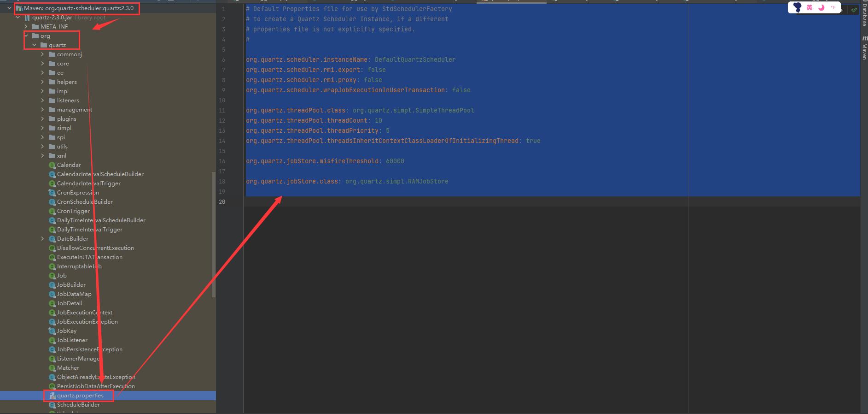Screen dimensions: 868x414
Task: Toggle the input method moon icon
Action: point(821,7)
